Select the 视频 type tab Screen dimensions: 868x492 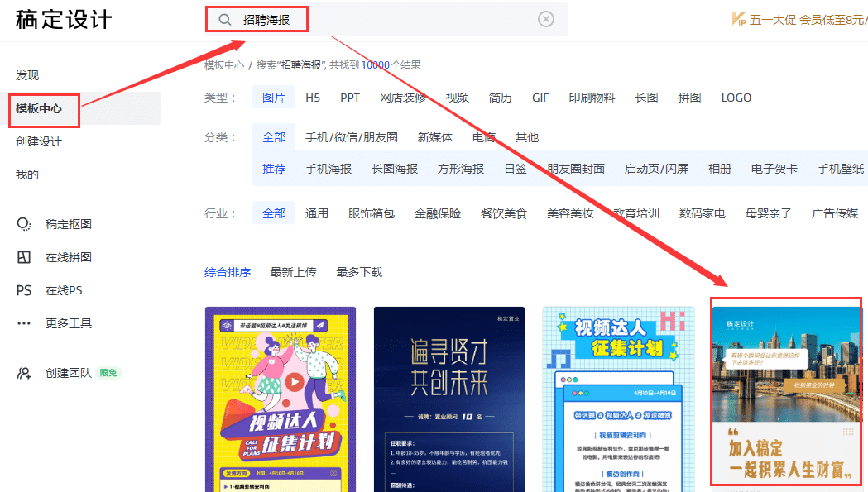tap(458, 98)
